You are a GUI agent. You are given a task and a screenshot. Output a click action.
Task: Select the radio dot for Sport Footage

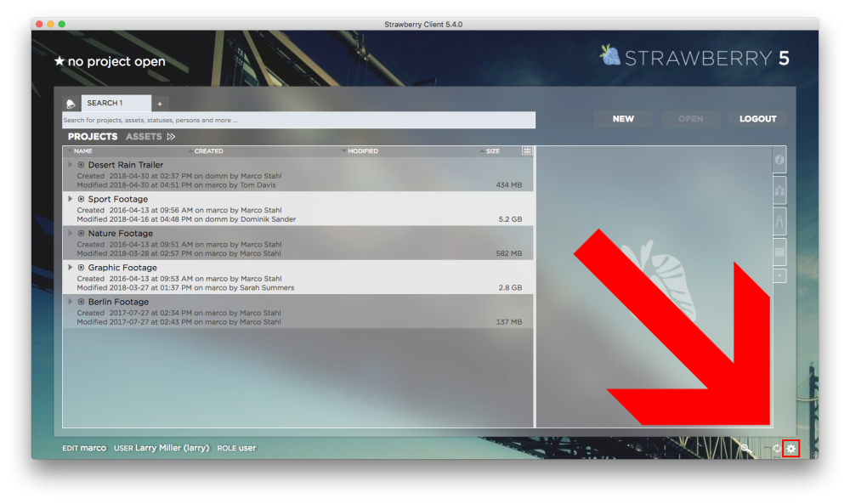tap(82, 199)
